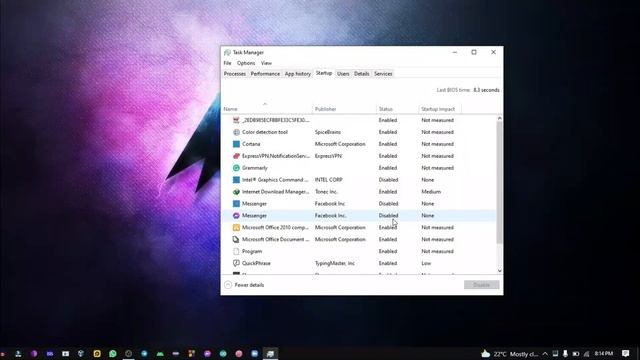Open the View menu
Viewport: 640px width, 360px height.
(266, 63)
